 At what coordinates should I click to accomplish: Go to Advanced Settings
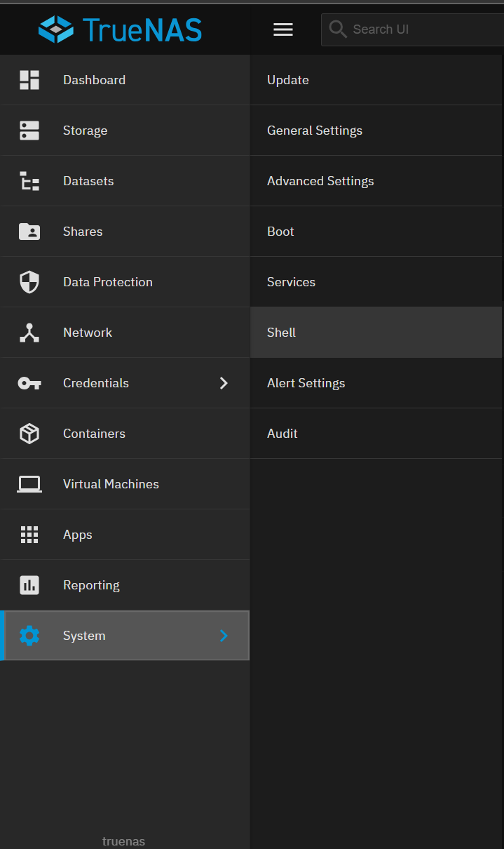(x=320, y=181)
